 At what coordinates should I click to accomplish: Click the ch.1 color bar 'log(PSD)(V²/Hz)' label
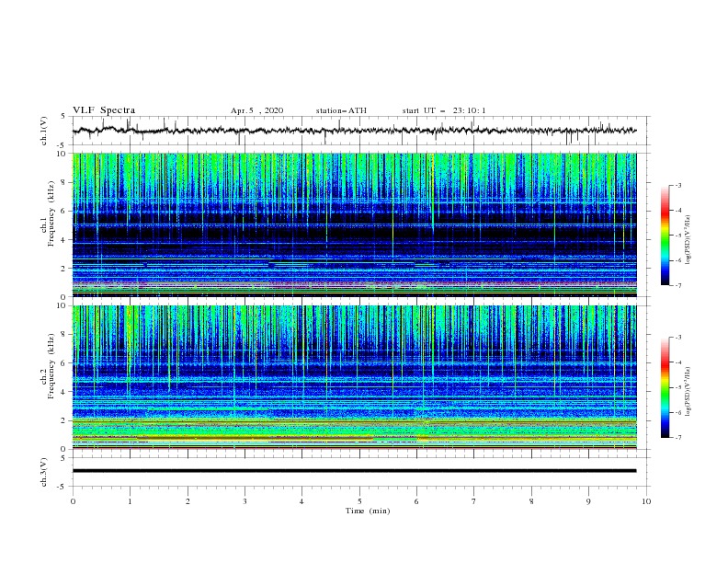[x=688, y=240]
